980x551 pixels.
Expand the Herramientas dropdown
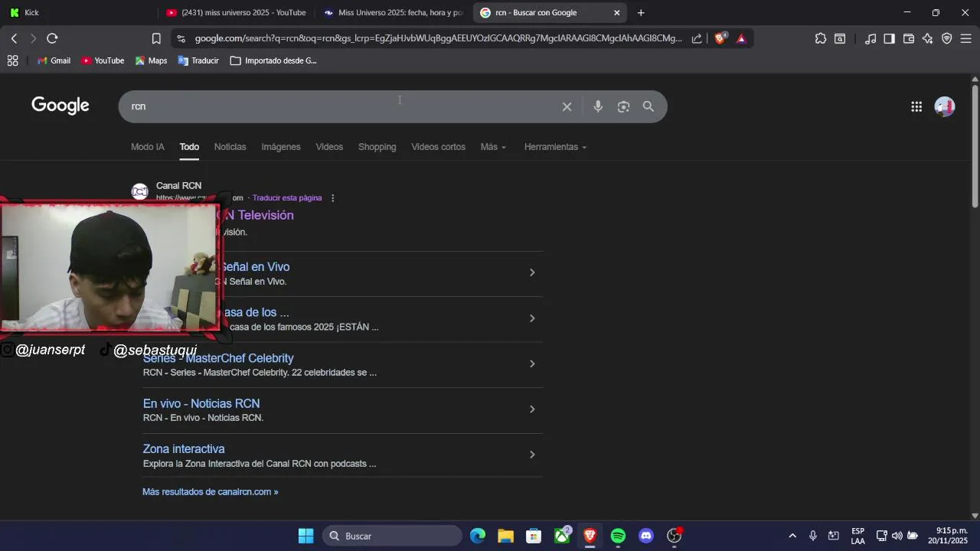[555, 147]
